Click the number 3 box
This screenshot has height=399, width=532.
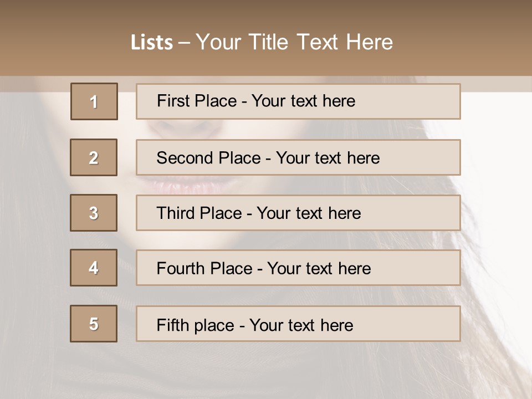click(x=94, y=213)
